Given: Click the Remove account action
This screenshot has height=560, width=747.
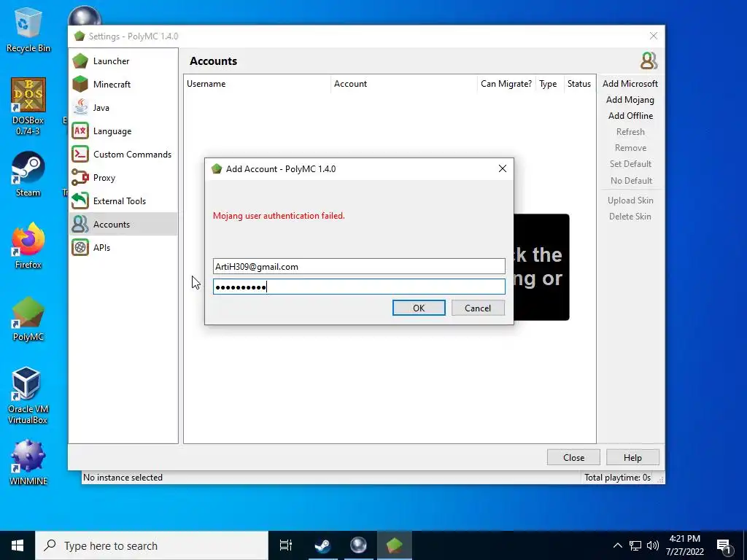Looking at the screenshot, I should [x=630, y=148].
